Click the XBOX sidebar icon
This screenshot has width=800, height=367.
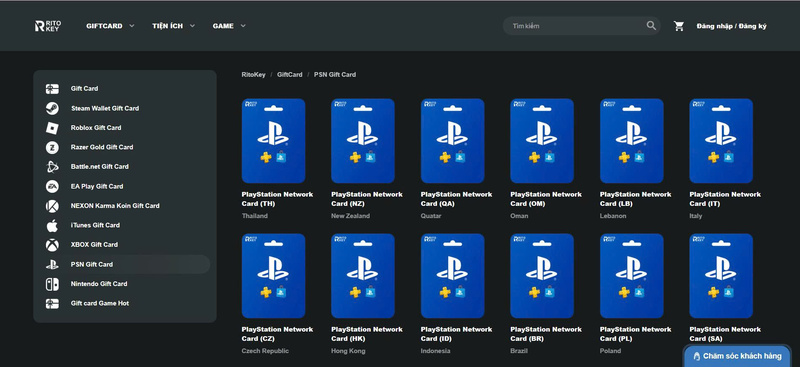point(52,245)
